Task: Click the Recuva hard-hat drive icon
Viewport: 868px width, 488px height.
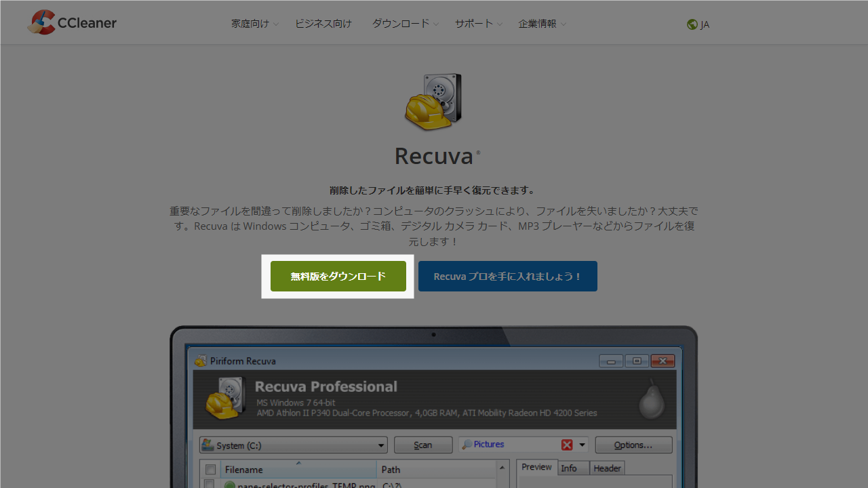Action: [433, 102]
